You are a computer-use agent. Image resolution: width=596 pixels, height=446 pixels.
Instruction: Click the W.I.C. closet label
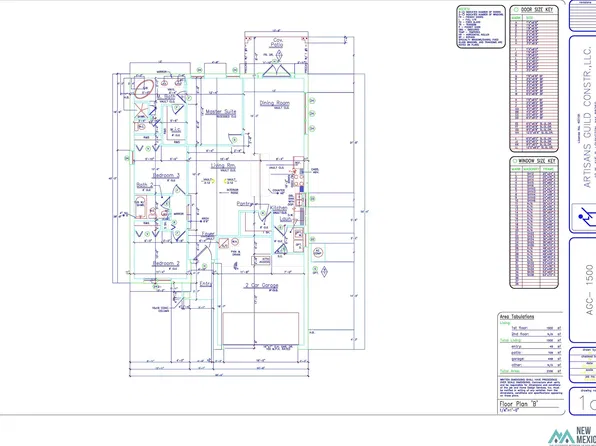pos(176,130)
